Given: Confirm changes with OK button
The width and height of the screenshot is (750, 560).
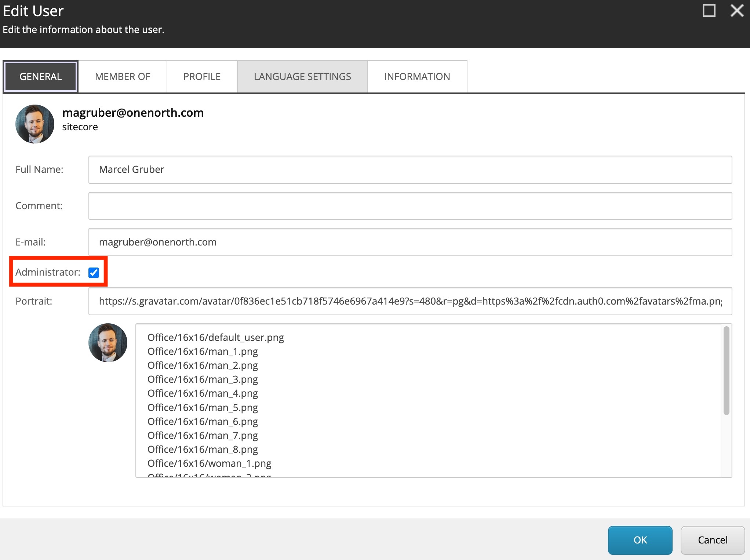Looking at the screenshot, I should click(640, 540).
